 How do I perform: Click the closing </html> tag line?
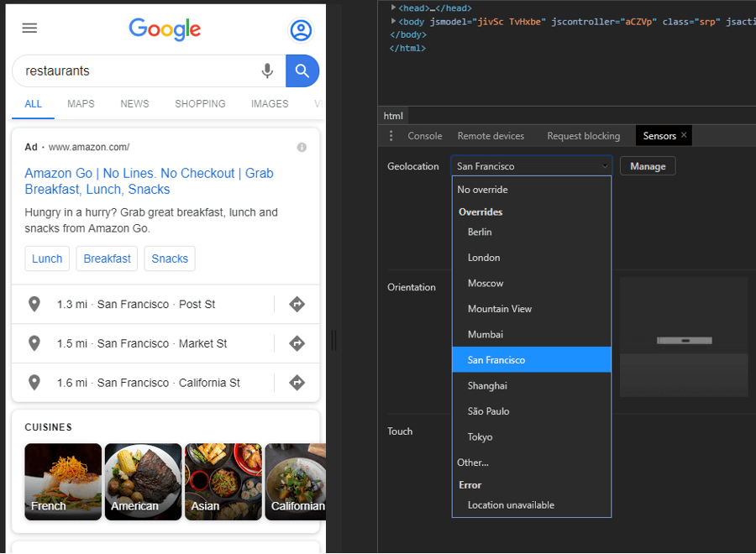tap(407, 48)
